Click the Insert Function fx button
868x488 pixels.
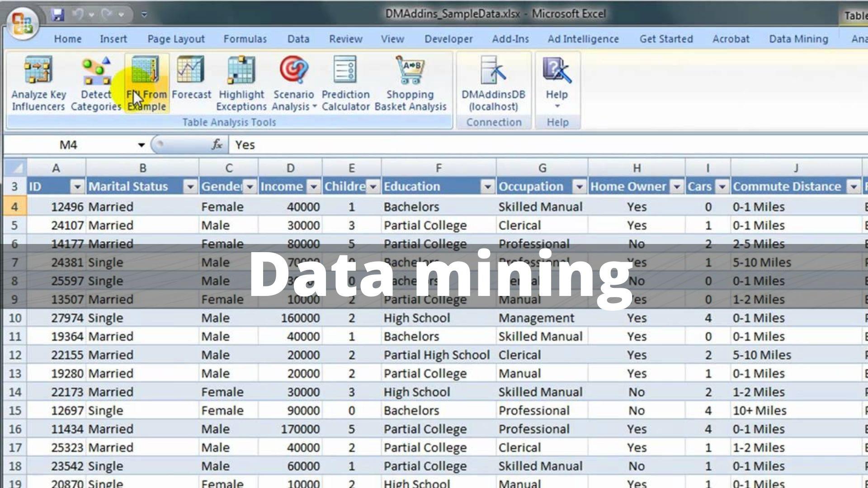pos(217,145)
